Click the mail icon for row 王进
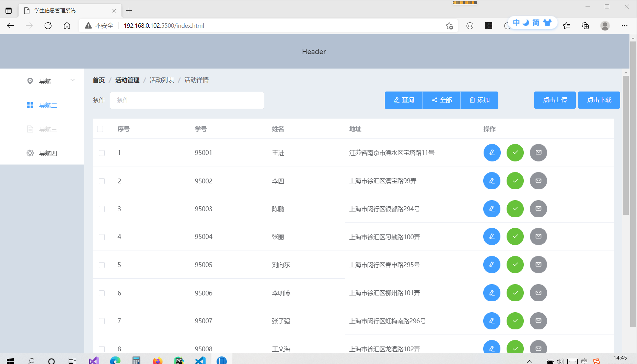 (x=538, y=153)
